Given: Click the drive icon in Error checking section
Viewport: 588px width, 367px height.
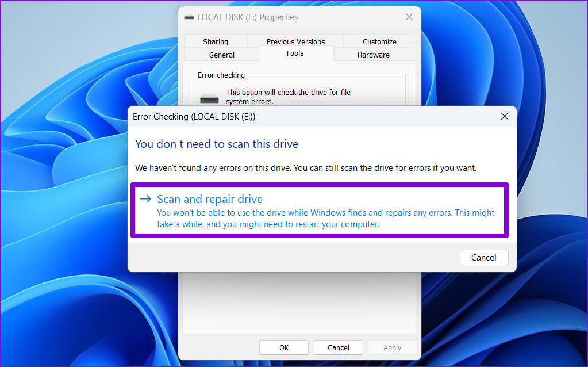Looking at the screenshot, I should [209, 99].
